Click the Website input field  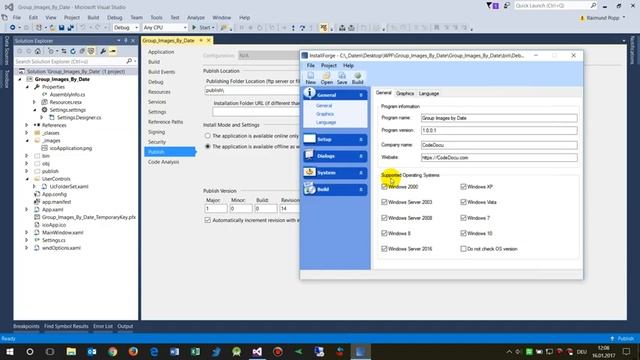(x=499, y=158)
